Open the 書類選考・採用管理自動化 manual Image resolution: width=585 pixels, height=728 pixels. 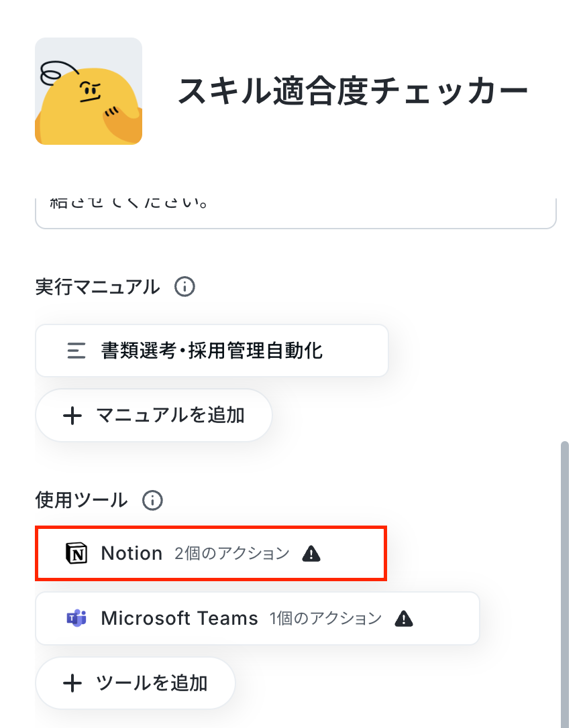[x=212, y=351]
